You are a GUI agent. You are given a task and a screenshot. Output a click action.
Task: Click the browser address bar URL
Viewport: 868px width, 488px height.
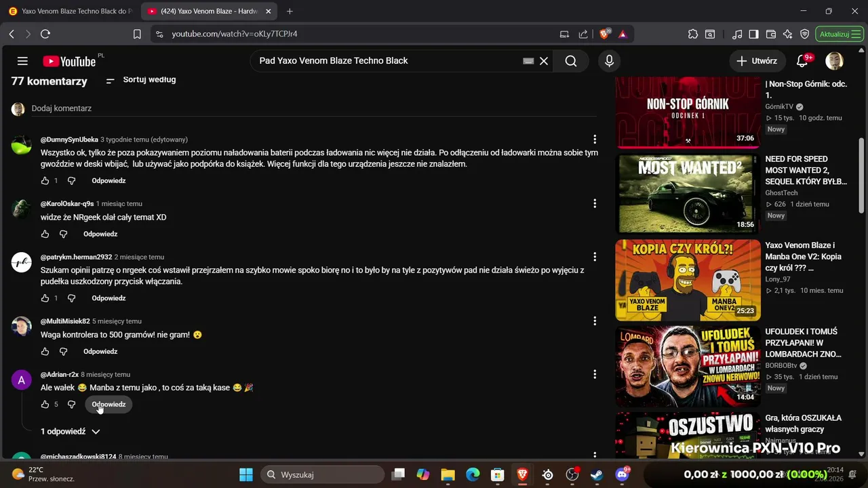[235, 34]
